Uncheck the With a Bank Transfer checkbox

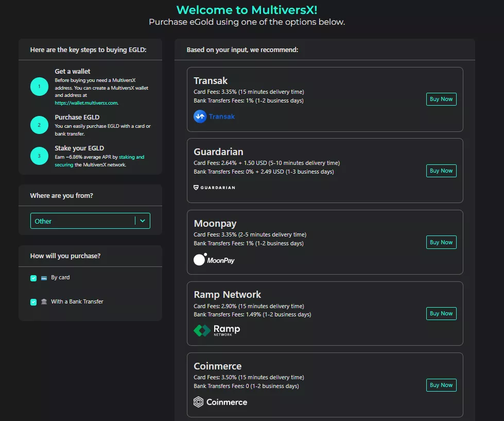[33, 302]
